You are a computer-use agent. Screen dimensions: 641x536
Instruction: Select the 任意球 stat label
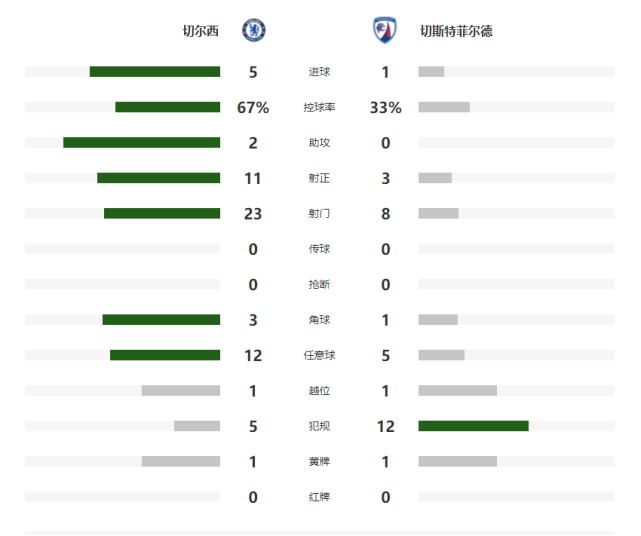click(x=320, y=355)
